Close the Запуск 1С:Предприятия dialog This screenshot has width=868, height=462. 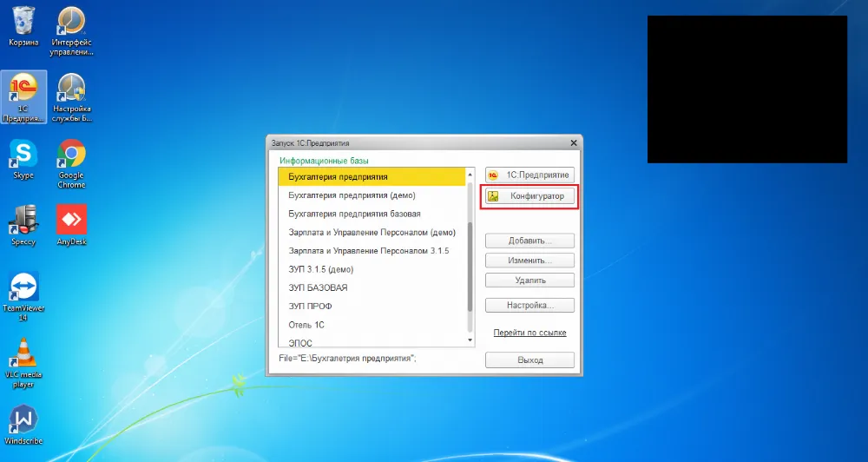click(x=574, y=143)
